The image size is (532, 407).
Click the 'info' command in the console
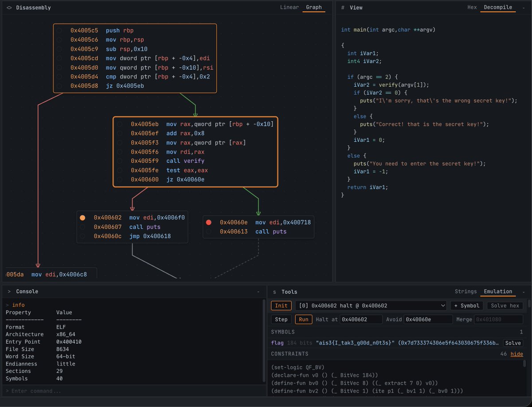click(x=18, y=305)
